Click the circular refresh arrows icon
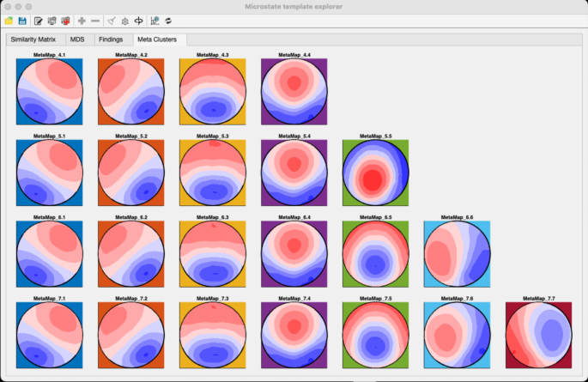This screenshot has height=382, width=588. coord(168,20)
